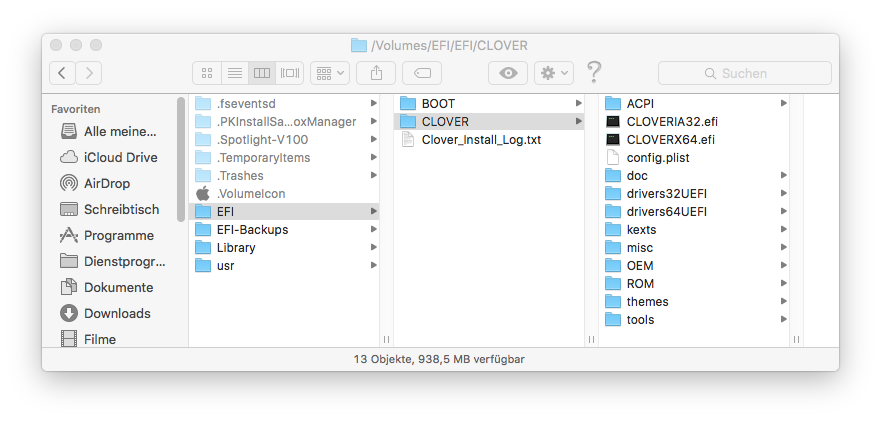Select the drivers64UEFI folder
Viewport: 881px width, 421px height.
pos(694,211)
